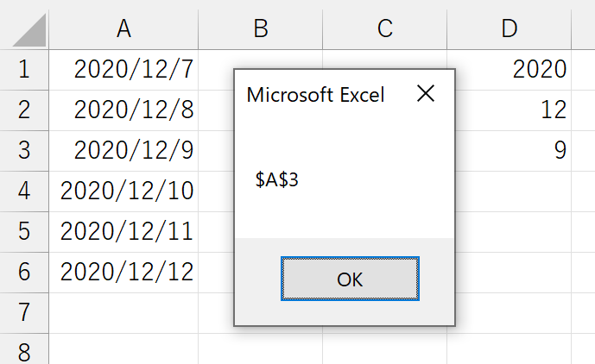Click cell D2 showing 12

tap(513, 110)
